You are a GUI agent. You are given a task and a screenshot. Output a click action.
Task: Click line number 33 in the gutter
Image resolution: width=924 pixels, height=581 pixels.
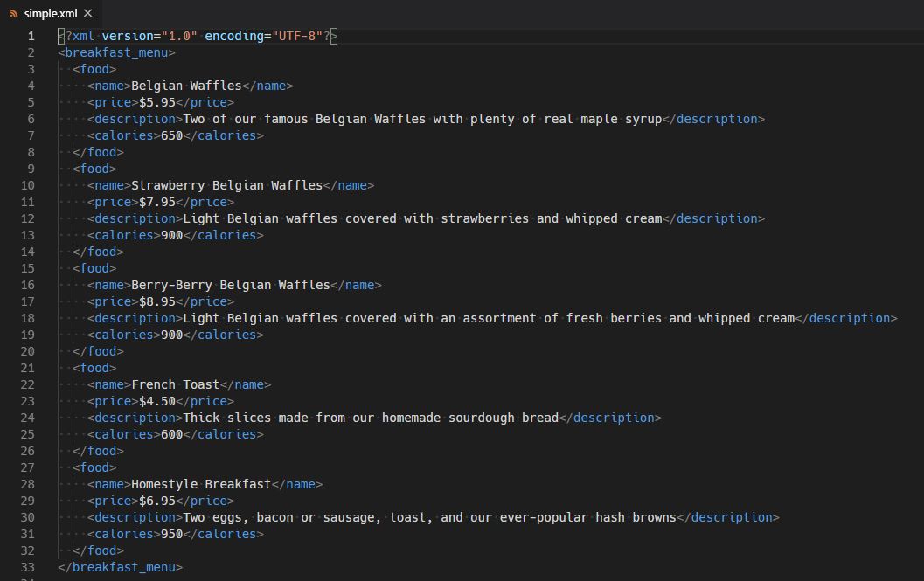(27, 567)
